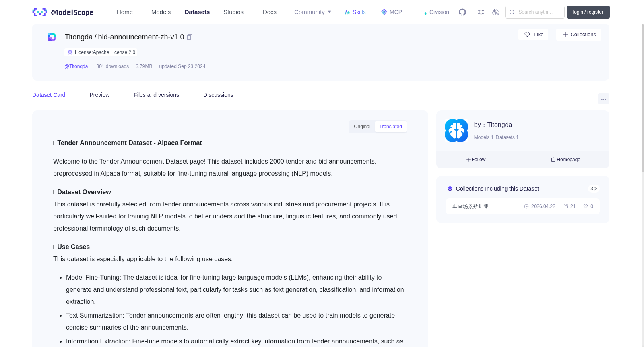Show the Original language version
This screenshot has height=347, width=644.
point(362,127)
